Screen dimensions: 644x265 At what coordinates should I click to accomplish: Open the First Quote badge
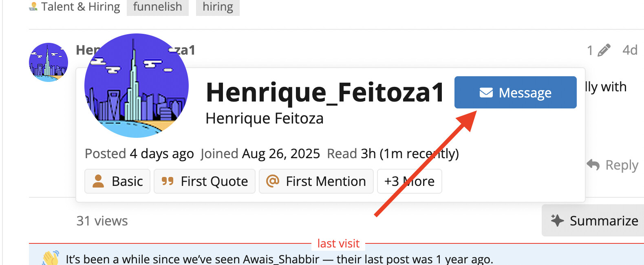(x=205, y=181)
